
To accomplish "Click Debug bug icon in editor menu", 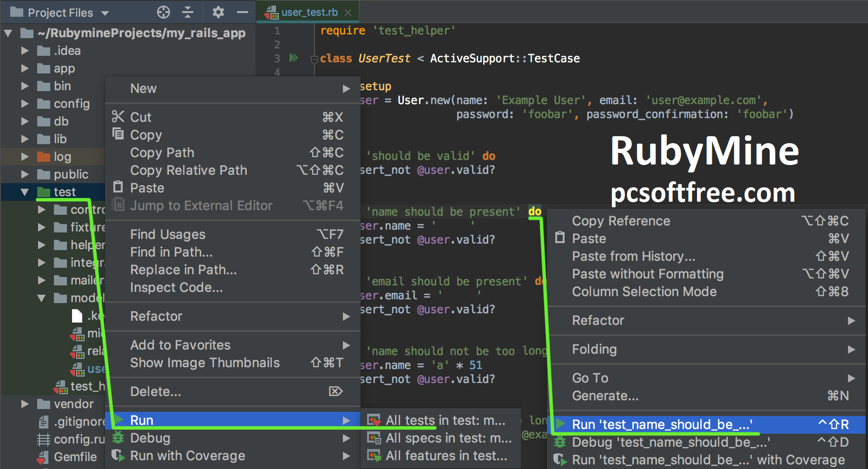I will pyautogui.click(x=560, y=442).
